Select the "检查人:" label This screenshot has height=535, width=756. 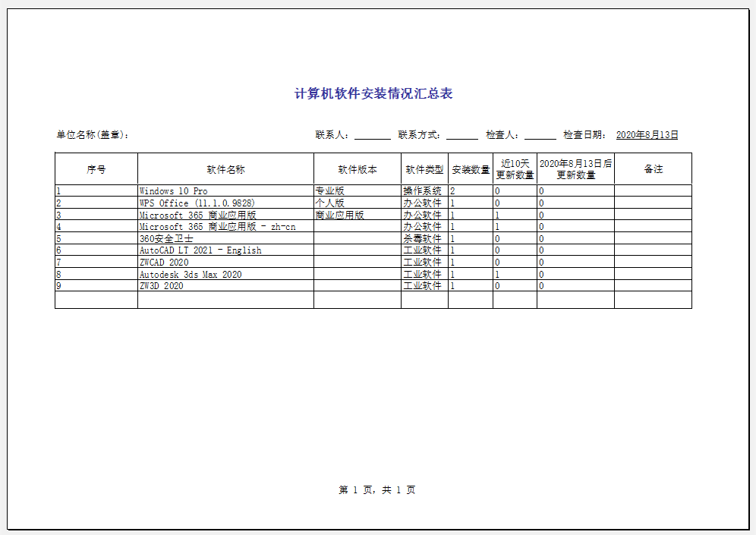click(502, 135)
